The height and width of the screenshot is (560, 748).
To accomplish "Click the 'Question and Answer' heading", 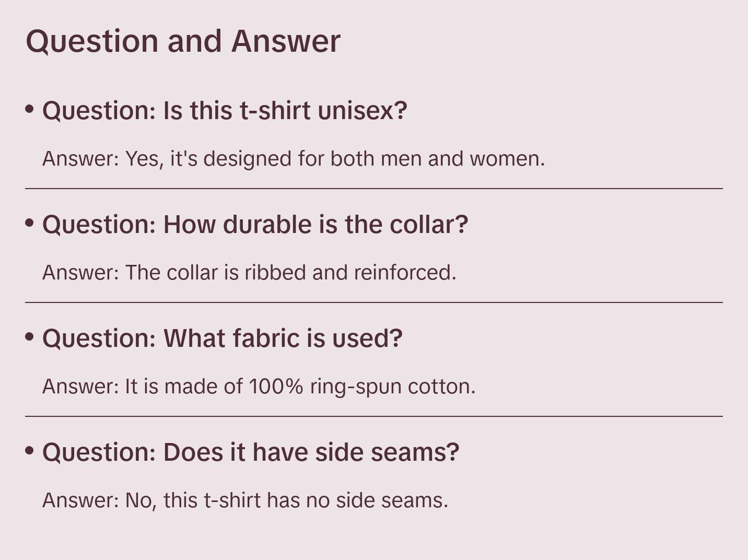I will (x=183, y=41).
